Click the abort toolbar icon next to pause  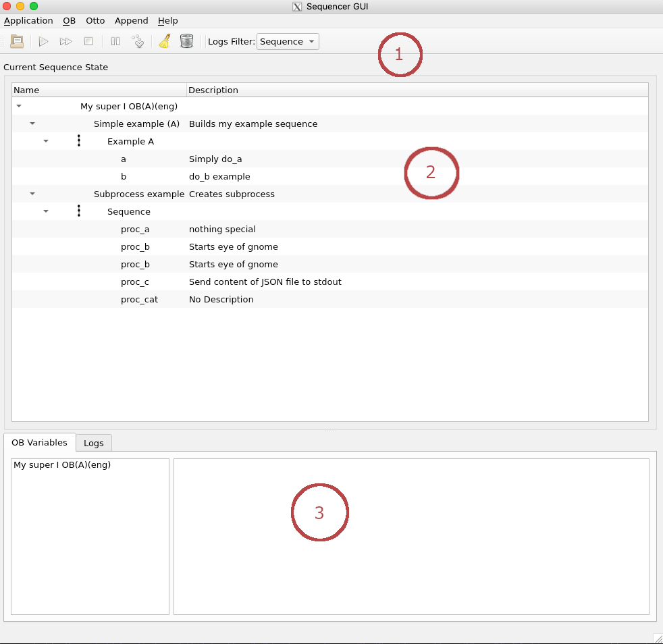(x=138, y=41)
